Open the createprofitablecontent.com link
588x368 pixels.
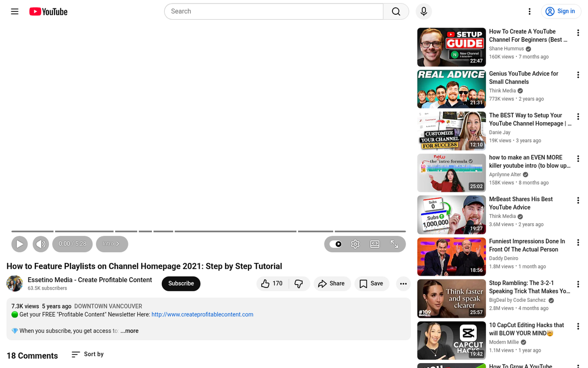(x=202, y=315)
